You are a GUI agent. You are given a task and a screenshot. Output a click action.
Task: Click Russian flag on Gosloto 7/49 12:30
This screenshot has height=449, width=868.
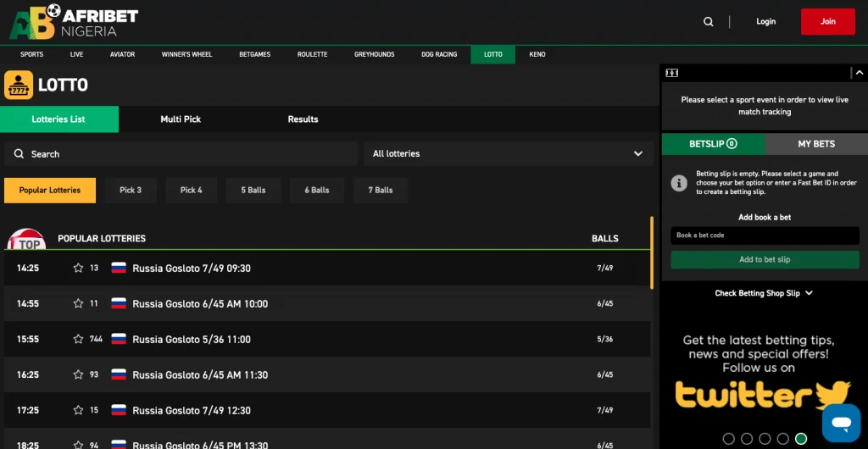point(119,410)
